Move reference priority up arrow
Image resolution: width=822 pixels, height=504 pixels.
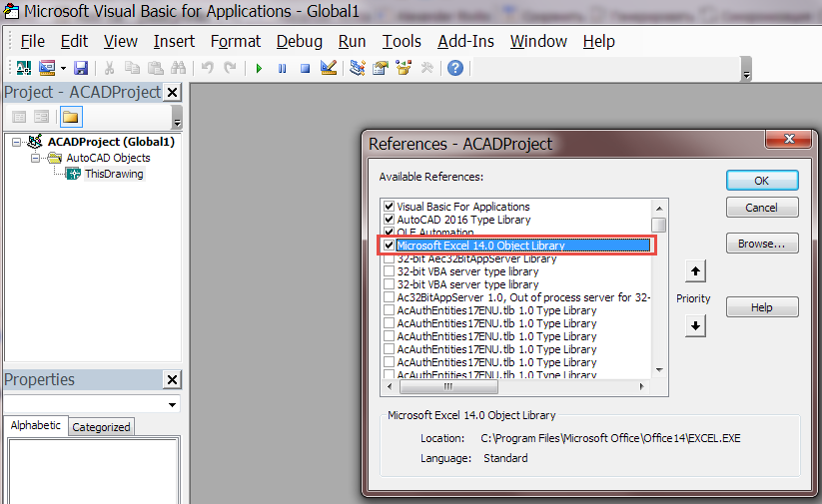696,271
